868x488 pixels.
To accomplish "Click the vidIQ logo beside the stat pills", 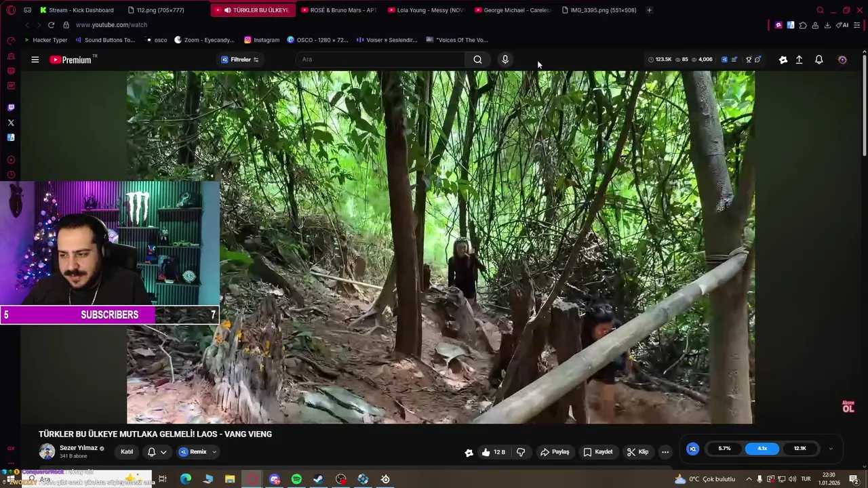I will tap(692, 449).
